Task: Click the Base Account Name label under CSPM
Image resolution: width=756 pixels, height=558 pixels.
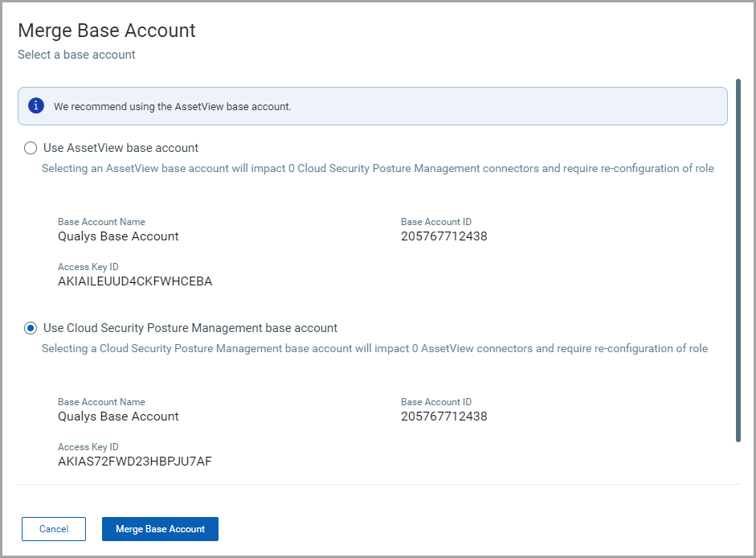Action: [101, 402]
